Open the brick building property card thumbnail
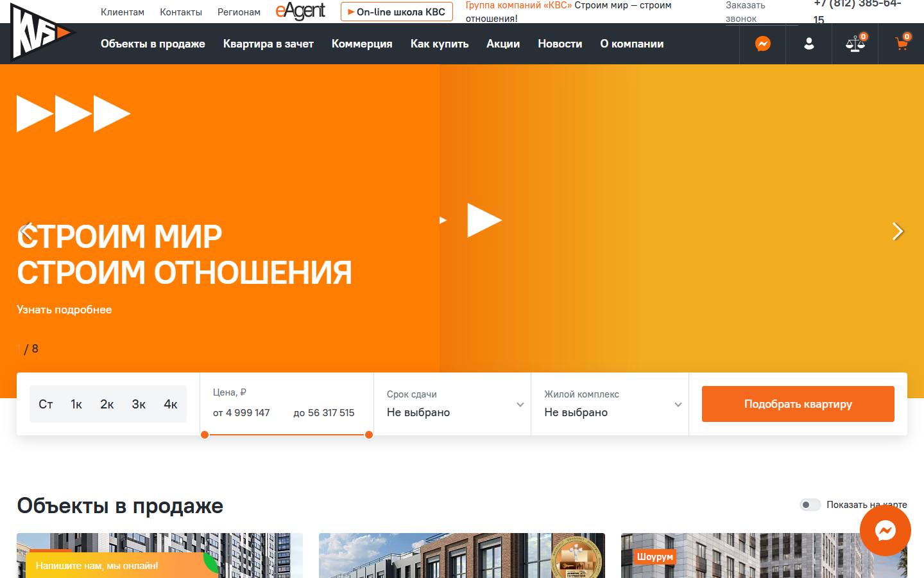 coord(462,556)
